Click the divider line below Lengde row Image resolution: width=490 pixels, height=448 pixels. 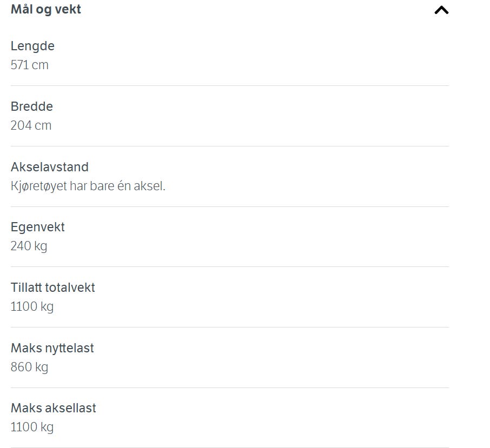tap(230, 85)
